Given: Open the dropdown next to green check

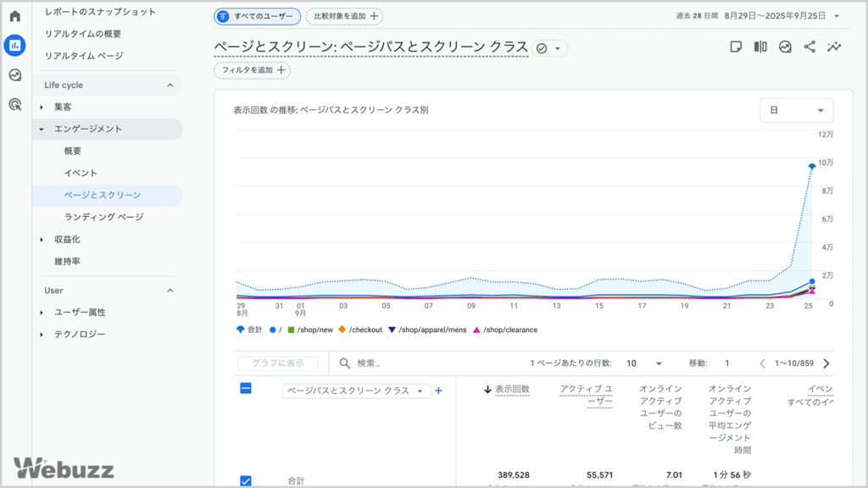Looking at the screenshot, I should coord(558,48).
